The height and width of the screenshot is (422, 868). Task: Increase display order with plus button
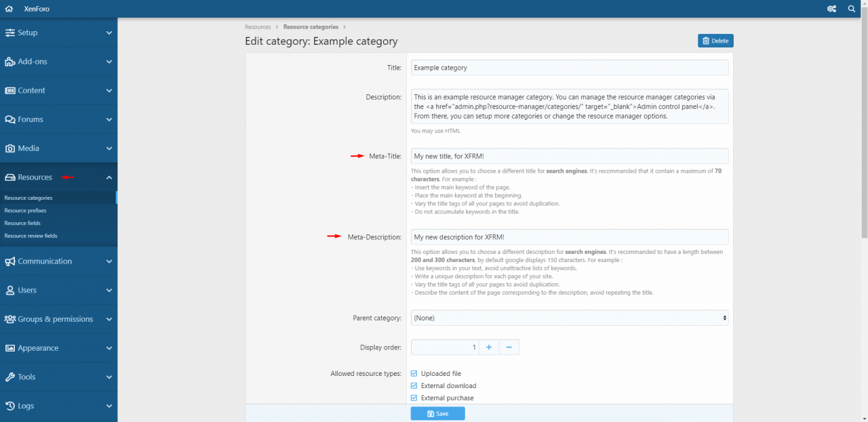(489, 347)
